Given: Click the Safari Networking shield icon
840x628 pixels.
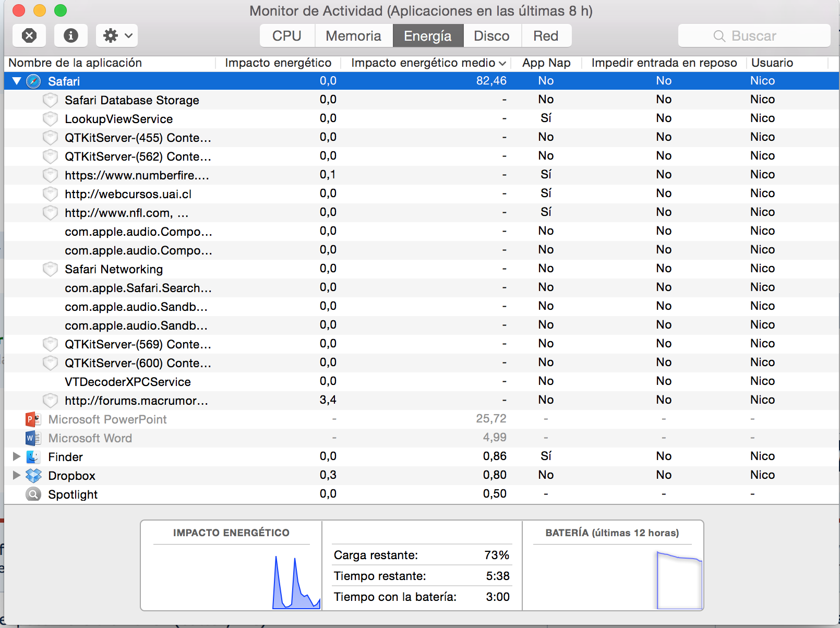Looking at the screenshot, I should [50, 269].
